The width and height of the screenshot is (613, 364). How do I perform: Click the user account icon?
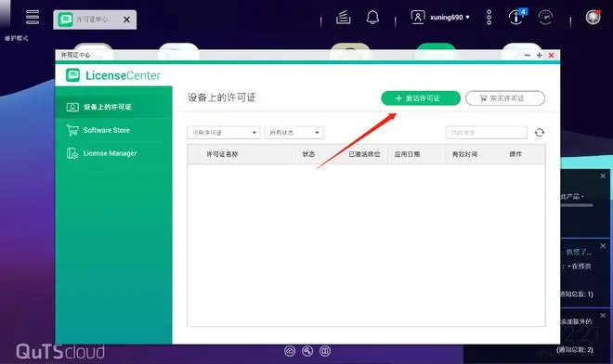418,18
